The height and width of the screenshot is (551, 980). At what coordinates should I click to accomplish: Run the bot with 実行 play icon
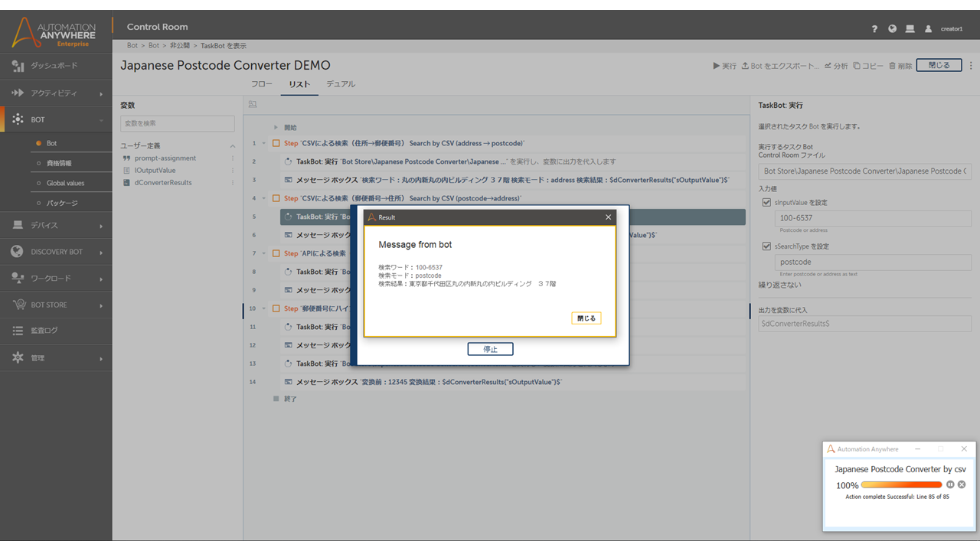click(x=724, y=66)
